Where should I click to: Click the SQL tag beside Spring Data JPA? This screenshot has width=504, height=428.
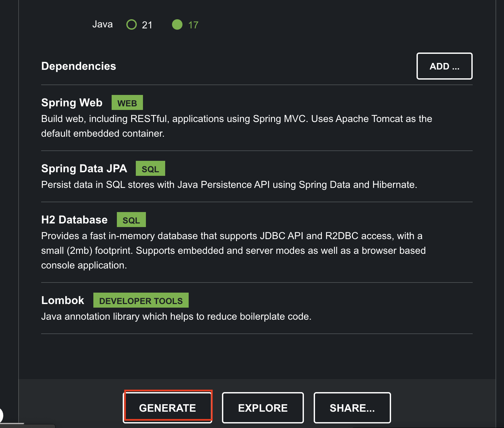150,169
